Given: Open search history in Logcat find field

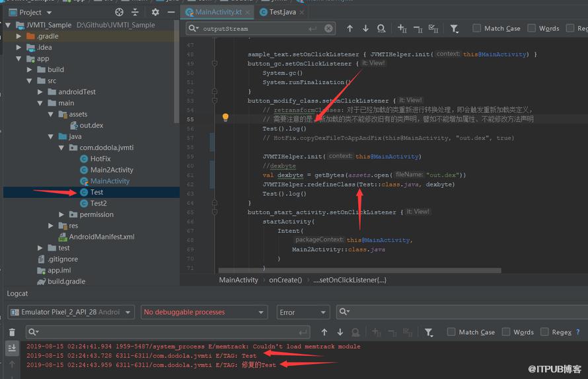Looking at the screenshot, I should 34,332.
